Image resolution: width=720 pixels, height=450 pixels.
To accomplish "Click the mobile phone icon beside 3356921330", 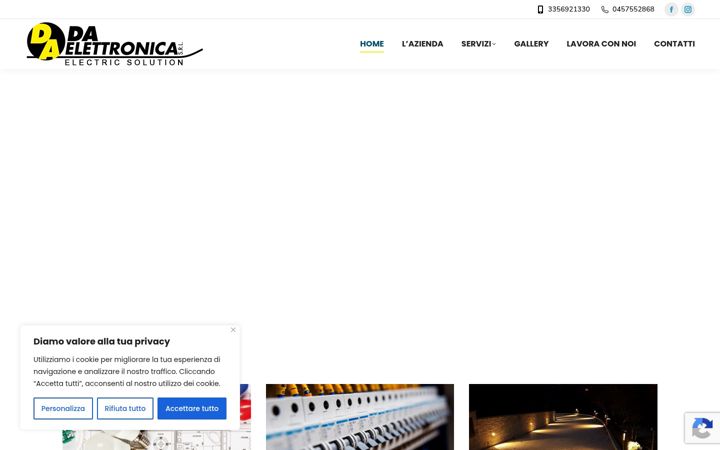I will (540, 9).
